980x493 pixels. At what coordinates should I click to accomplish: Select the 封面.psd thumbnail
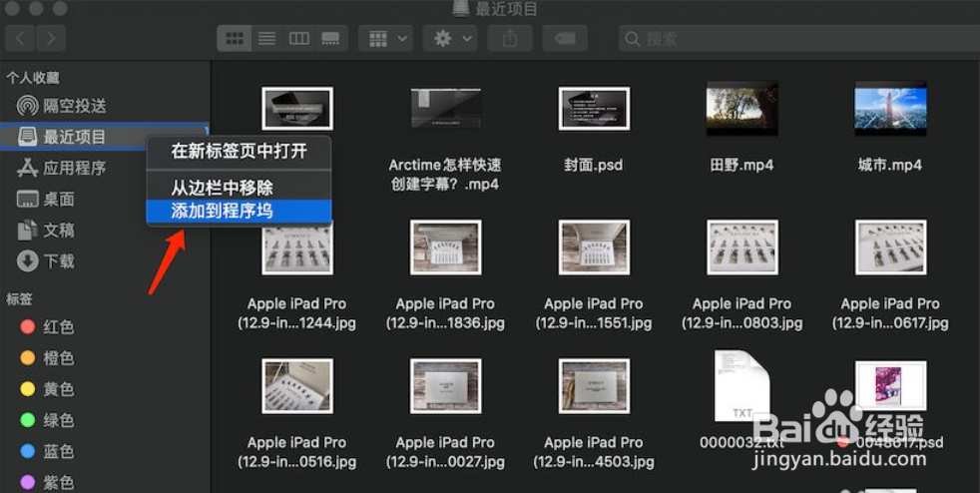pyautogui.click(x=594, y=109)
